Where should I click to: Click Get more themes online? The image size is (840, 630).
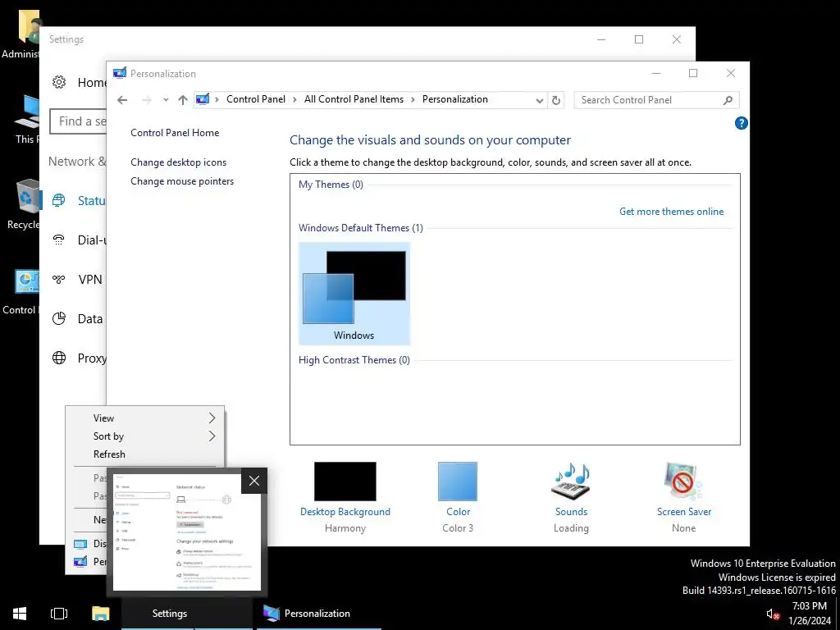click(x=671, y=212)
